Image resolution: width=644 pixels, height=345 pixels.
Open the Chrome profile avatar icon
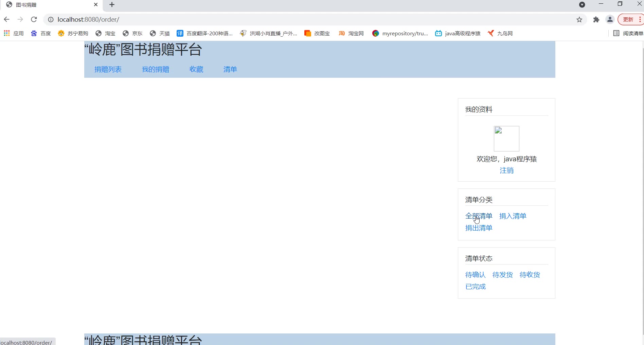coord(610,20)
